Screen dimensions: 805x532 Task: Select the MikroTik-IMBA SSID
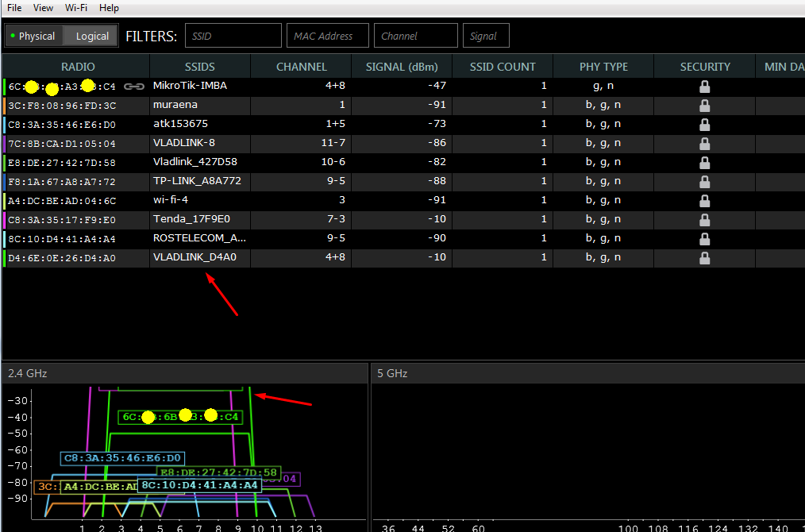[x=190, y=86]
